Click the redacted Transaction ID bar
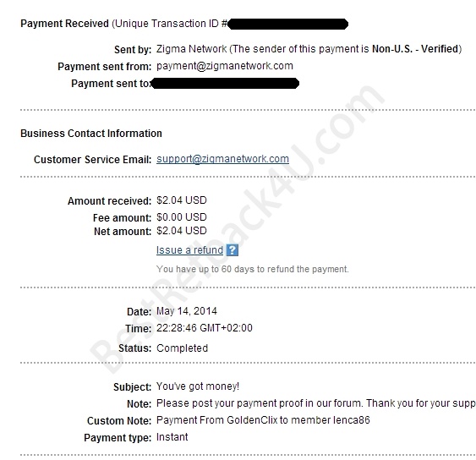476x460 pixels. (x=287, y=24)
